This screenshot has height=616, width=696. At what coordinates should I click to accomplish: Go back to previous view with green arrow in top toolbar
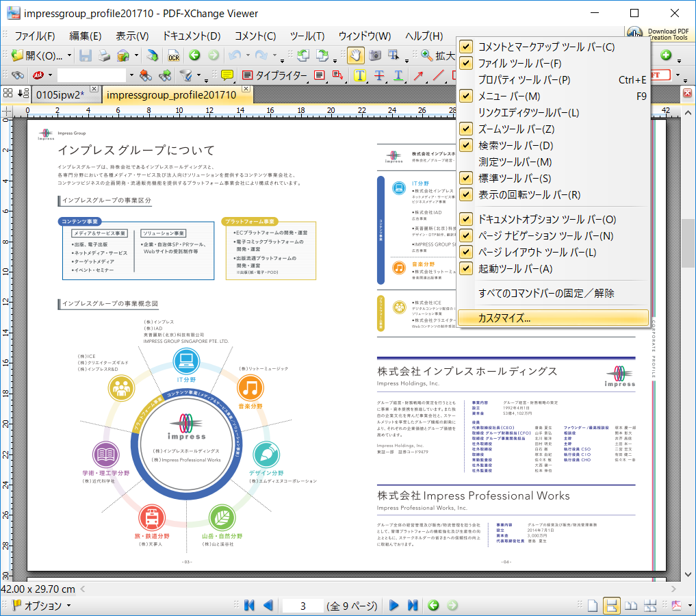point(194,55)
